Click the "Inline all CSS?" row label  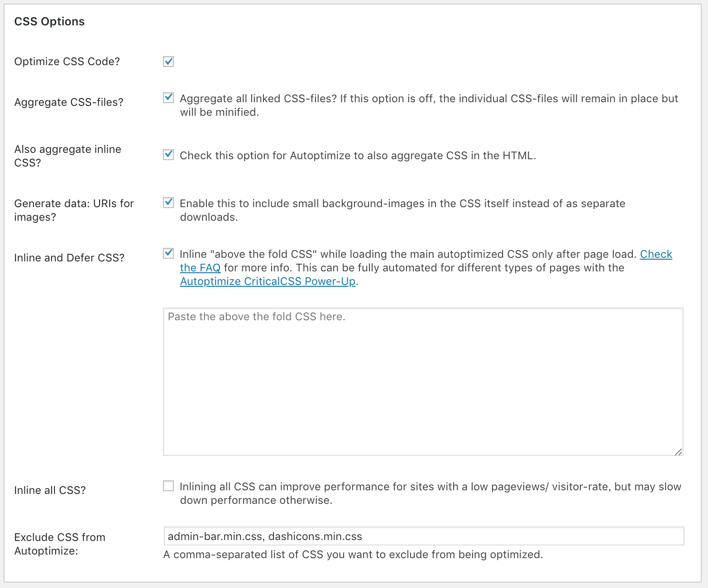(50, 490)
